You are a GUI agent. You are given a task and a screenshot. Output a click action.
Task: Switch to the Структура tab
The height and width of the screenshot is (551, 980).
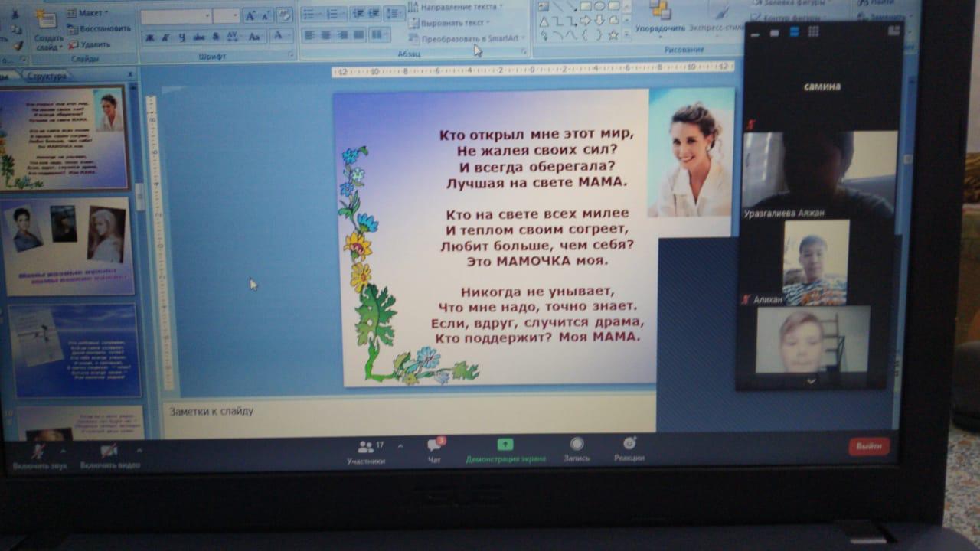(47, 77)
